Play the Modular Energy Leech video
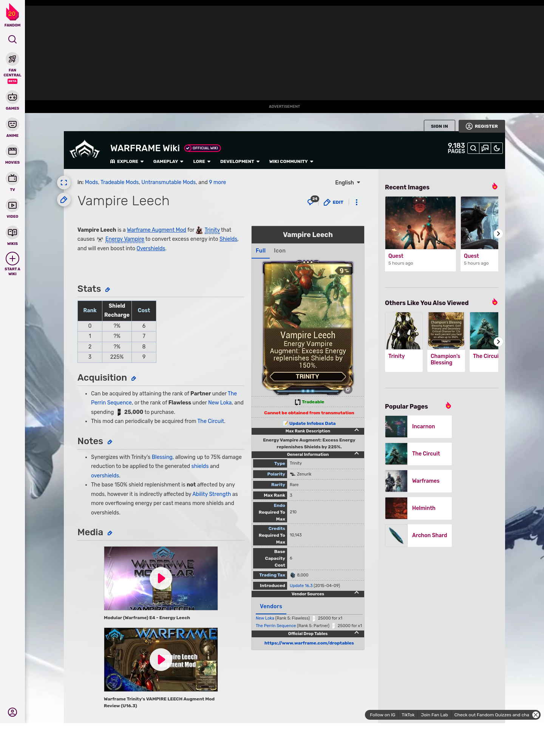Image resolution: width=544 pixels, height=756 pixels. [161, 578]
